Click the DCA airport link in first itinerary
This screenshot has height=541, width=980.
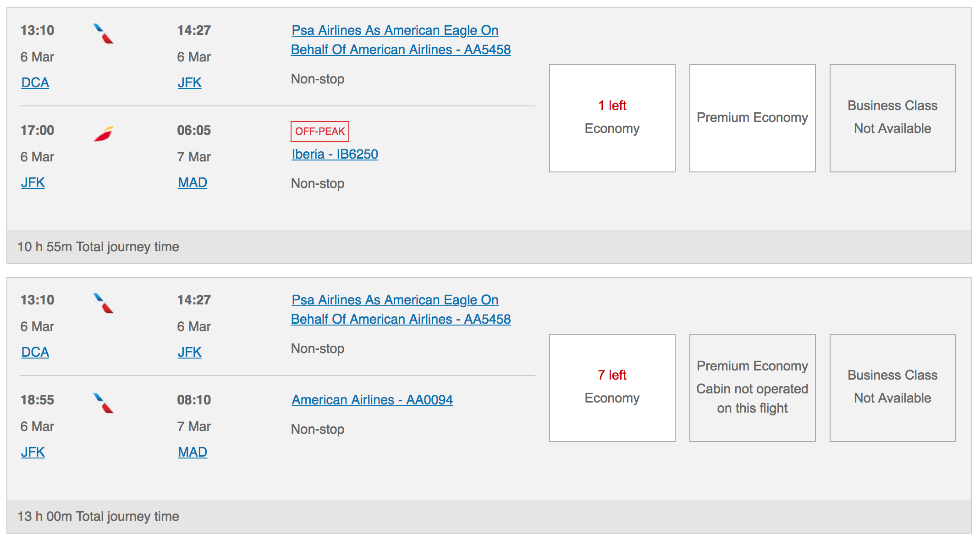pyautogui.click(x=35, y=83)
